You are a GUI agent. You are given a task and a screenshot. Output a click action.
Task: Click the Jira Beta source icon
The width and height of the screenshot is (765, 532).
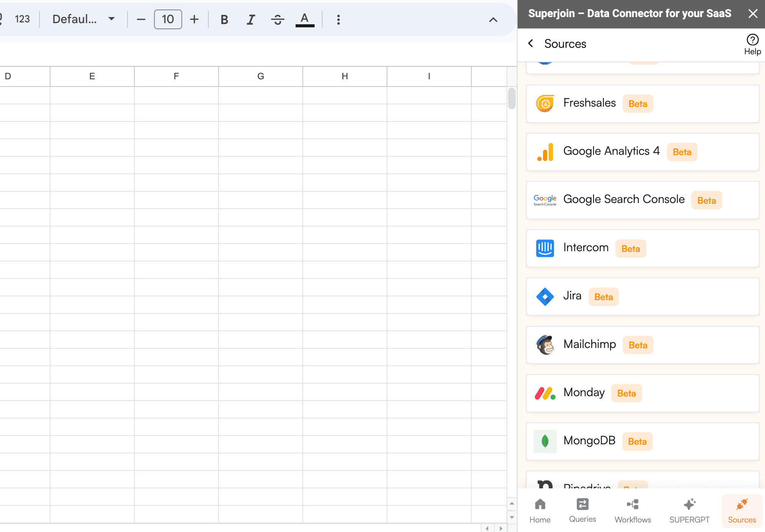pos(545,296)
